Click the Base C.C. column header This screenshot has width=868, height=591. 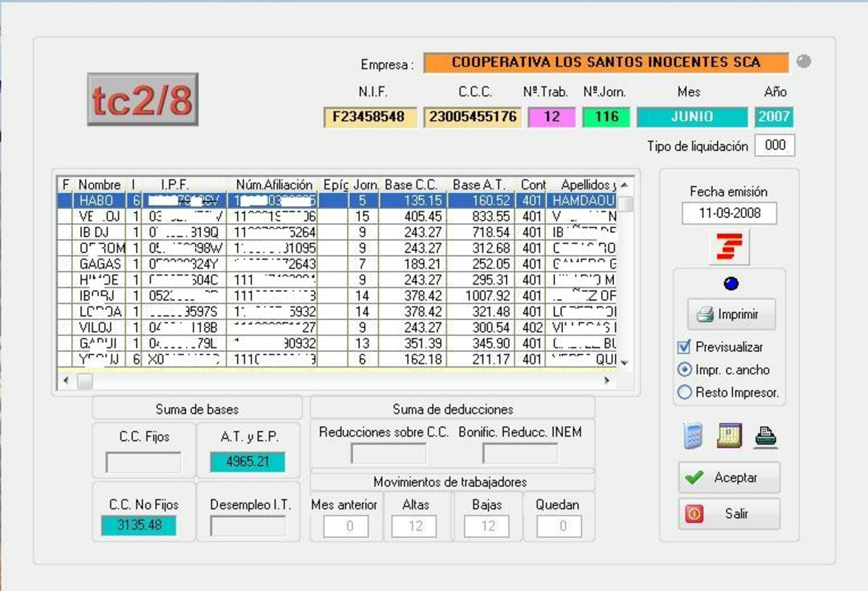point(413,185)
